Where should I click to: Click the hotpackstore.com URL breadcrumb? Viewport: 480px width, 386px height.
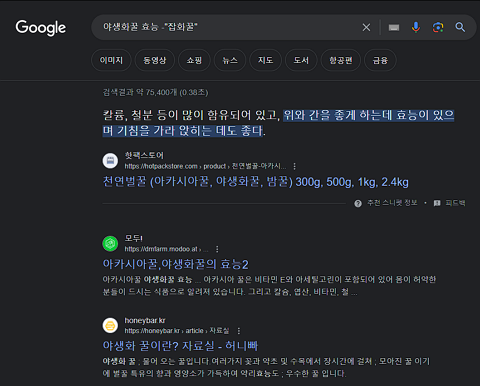coord(205,166)
